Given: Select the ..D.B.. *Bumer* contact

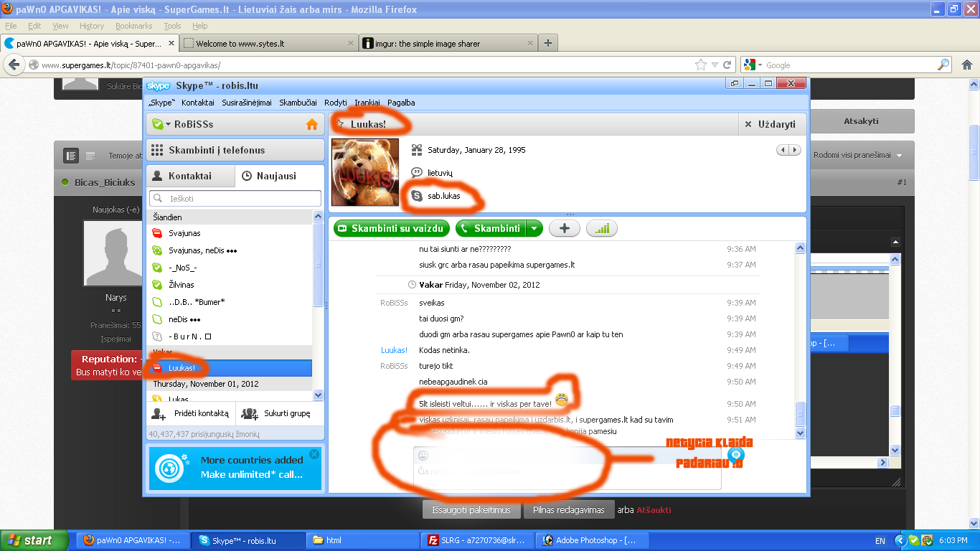Looking at the screenshot, I should point(230,302).
